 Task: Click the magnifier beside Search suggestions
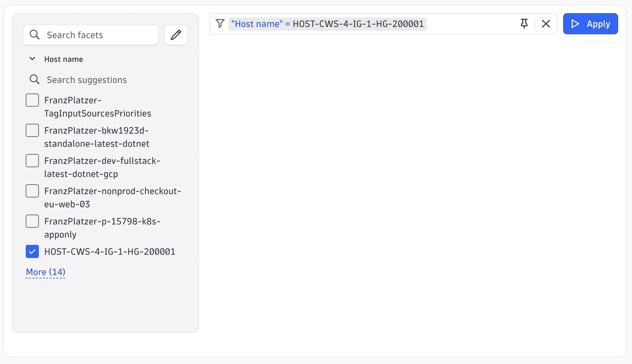tap(35, 80)
